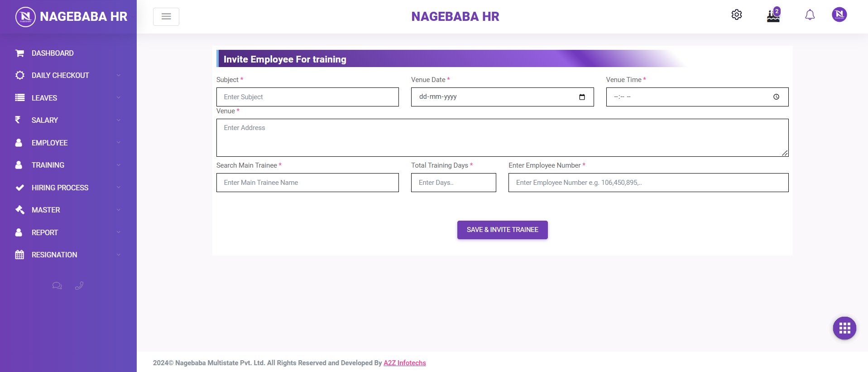Open the floating apps grid button
Screen dimensions: 868x372
click(844, 328)
